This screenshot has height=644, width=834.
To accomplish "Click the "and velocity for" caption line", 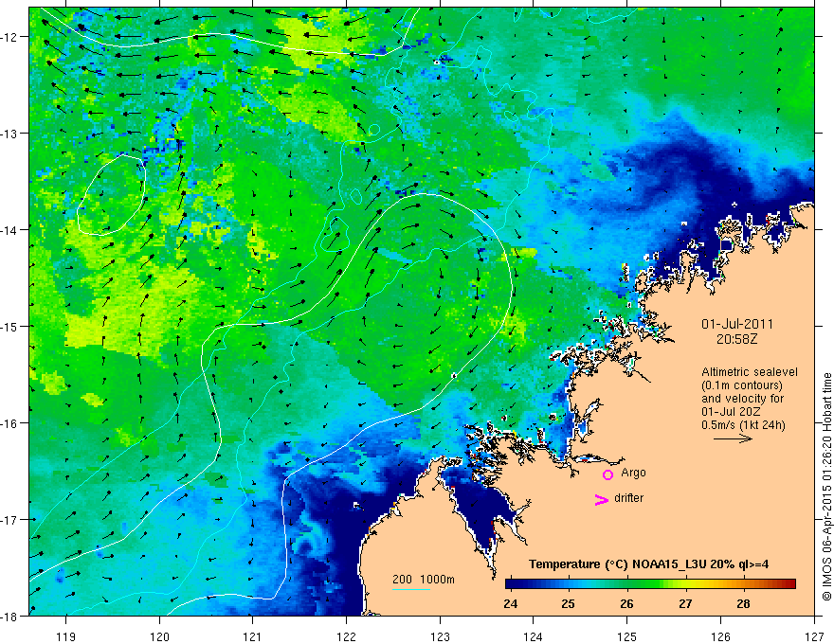I will 742,399.
